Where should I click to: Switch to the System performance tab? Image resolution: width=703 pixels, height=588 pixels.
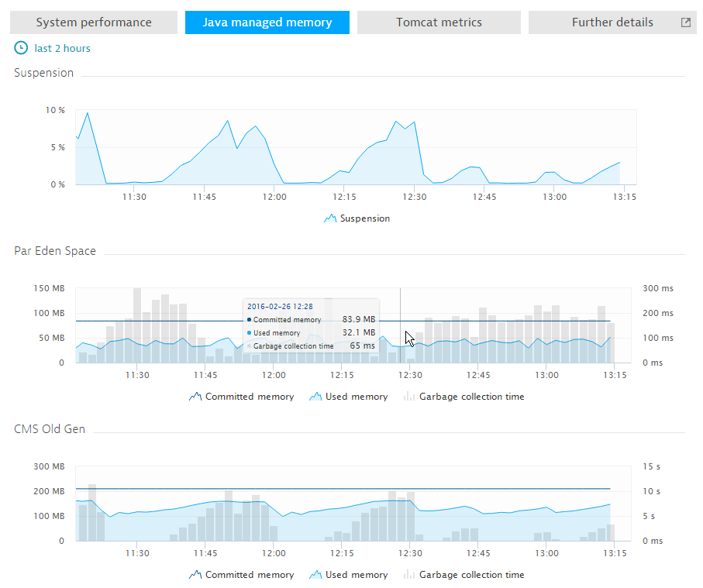94,22
